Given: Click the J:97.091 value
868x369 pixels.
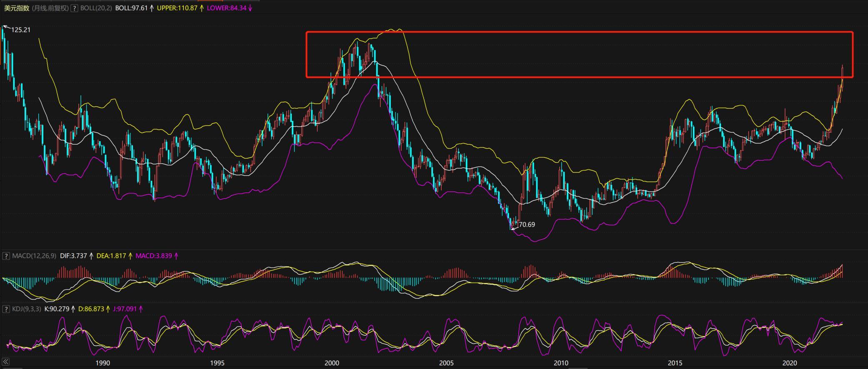Looking at the screenshot, I should click(x=125, y=309).
